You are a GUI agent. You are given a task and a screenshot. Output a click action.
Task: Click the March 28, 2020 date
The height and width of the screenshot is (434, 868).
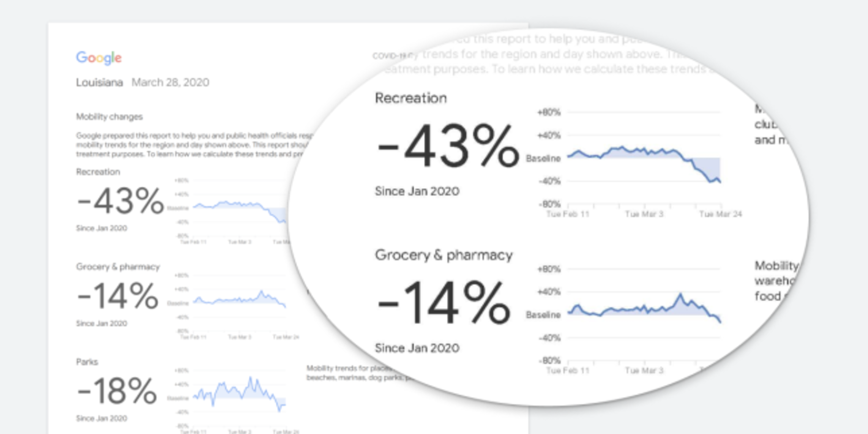[170, 82]
